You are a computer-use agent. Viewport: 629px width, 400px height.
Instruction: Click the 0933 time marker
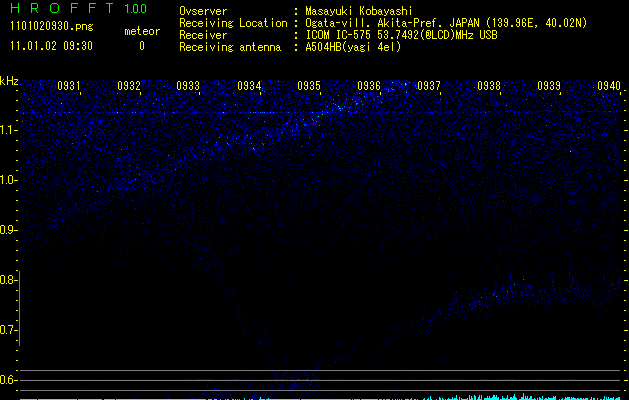188,86
